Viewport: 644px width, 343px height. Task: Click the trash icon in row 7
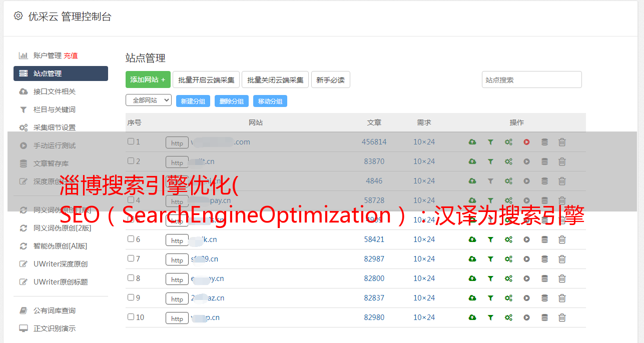[x=562, y=259]
